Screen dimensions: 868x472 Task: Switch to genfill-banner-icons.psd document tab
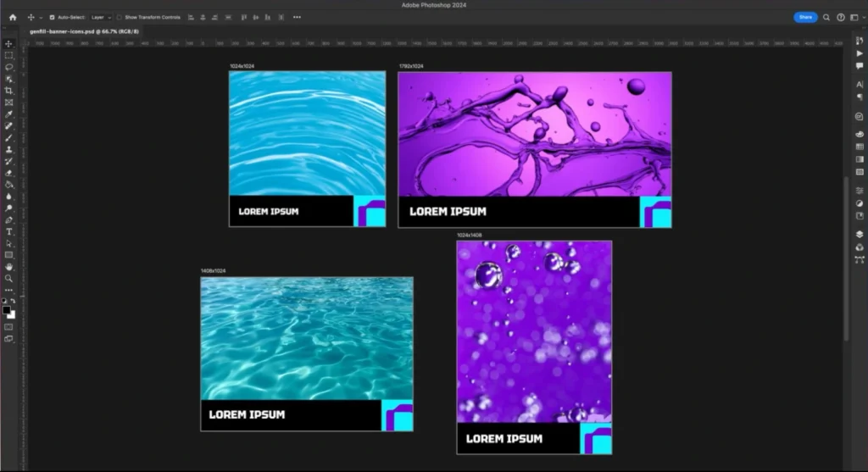[x=84, y=31]
